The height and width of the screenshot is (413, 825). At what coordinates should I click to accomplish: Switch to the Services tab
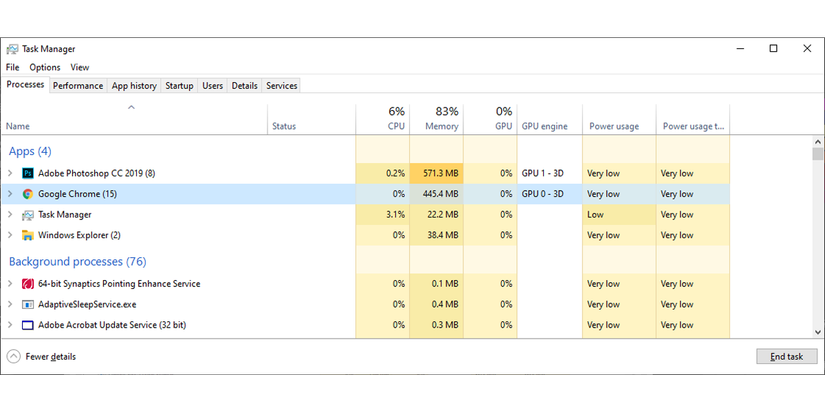281,86
